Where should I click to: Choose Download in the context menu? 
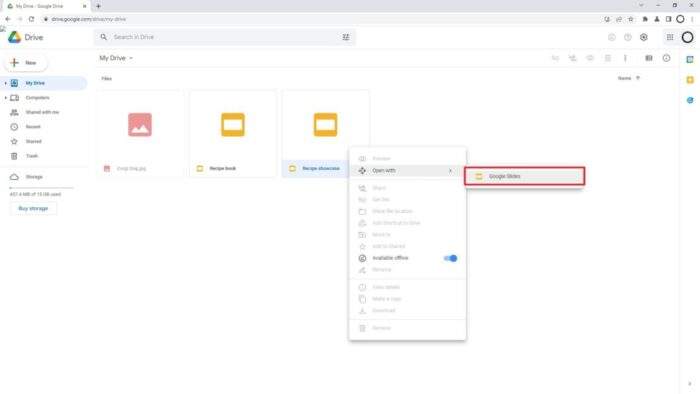pos(407,310)
